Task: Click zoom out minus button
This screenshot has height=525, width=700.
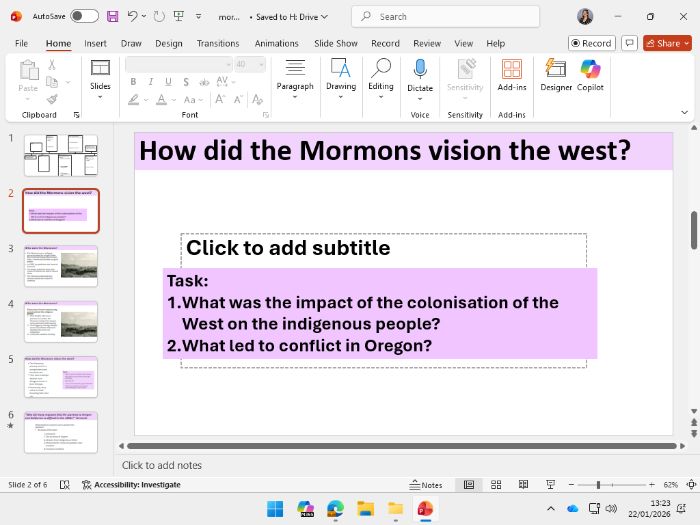Action: (x=571, y=484)
